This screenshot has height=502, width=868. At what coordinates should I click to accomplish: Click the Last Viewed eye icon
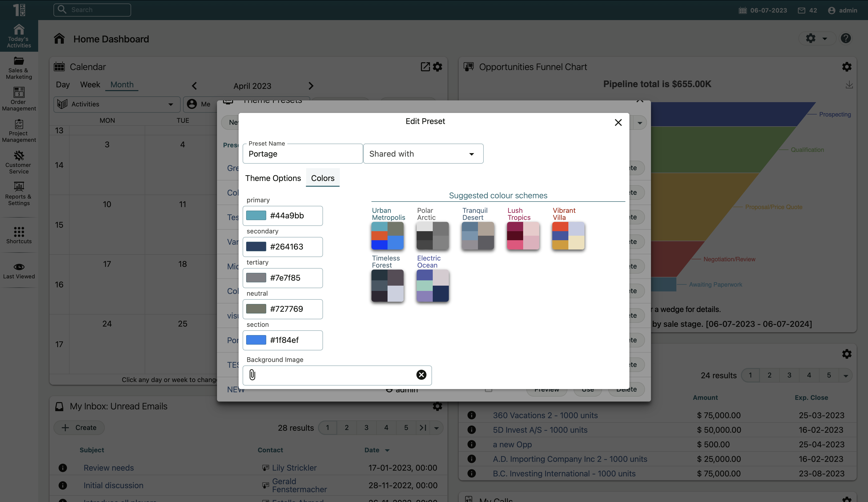click(19, 267)
